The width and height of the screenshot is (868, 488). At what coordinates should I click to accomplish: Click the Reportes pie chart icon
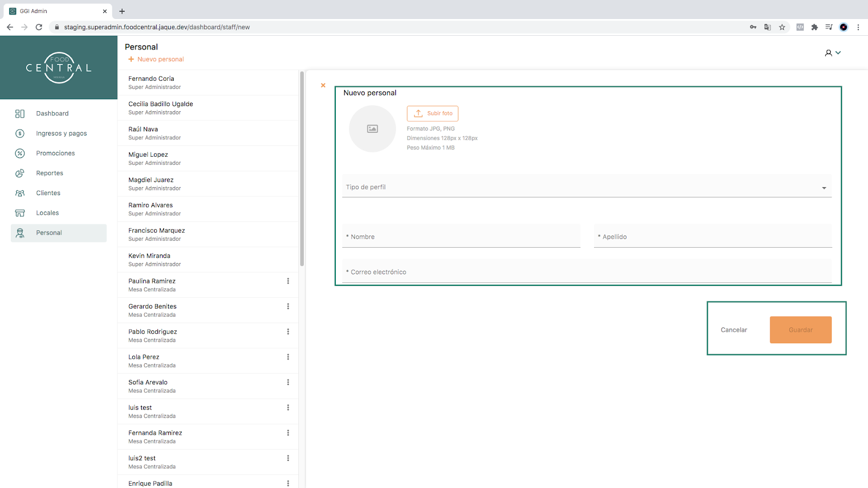[20, 173]
